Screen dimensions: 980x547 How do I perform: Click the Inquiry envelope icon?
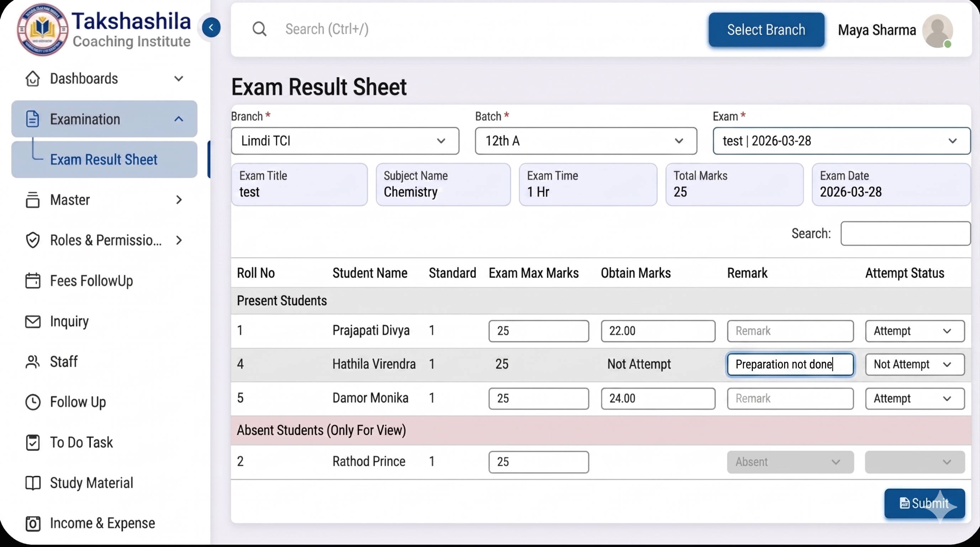(33, 321)
